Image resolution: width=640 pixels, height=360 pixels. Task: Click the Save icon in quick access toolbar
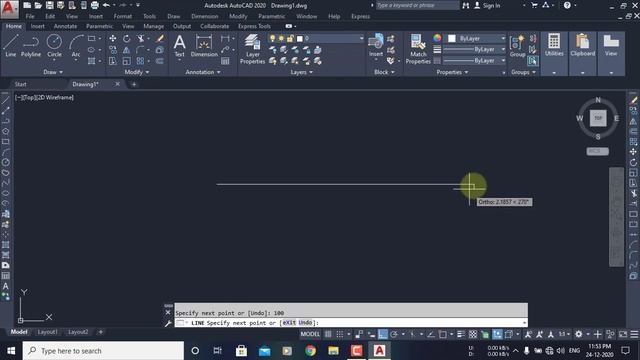[x=49, y=5]
